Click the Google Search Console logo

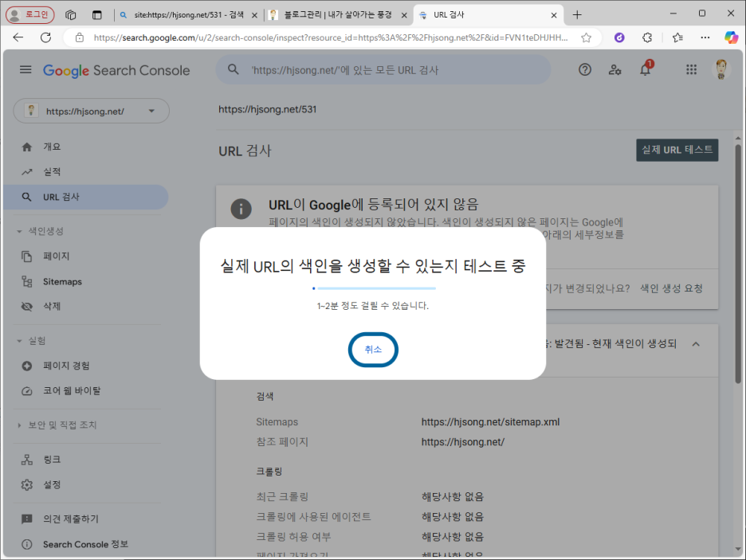coord(116,70)
